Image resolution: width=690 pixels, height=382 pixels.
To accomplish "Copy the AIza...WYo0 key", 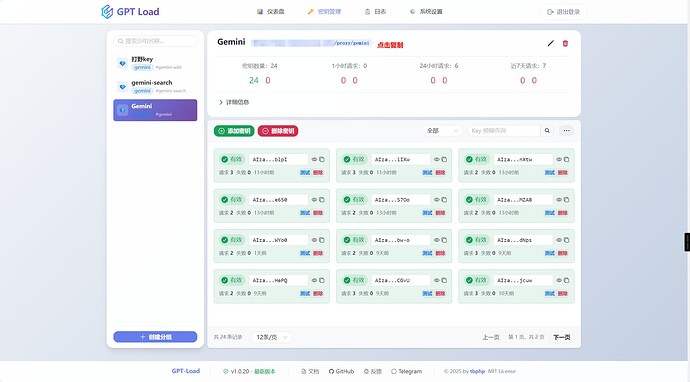I will tap(322, 240).
